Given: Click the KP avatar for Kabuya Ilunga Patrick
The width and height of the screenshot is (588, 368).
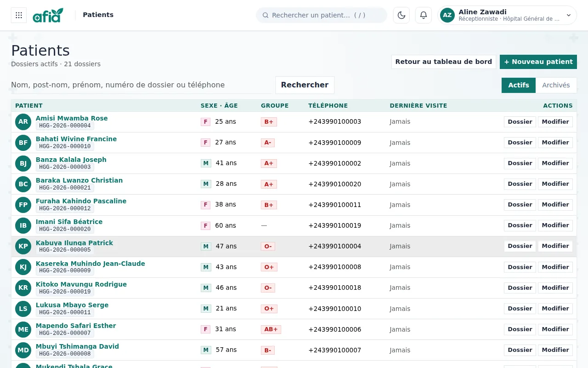Looking at the screenshot, I should click(x=23, y=246).
